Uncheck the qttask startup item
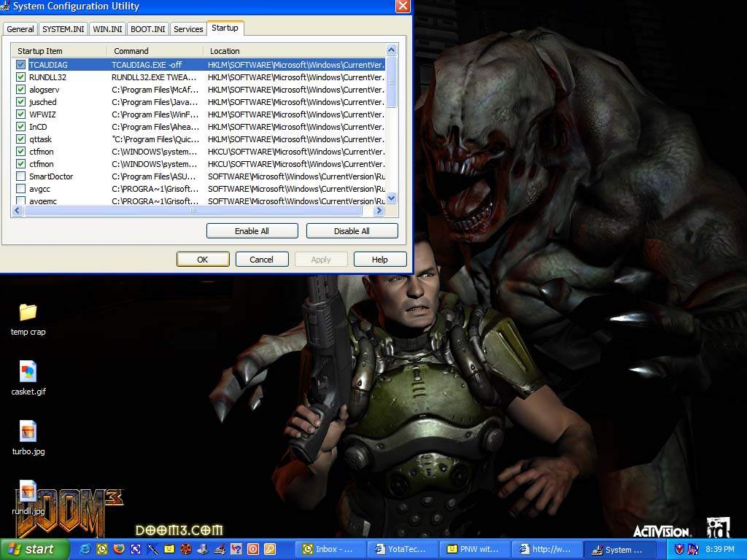 pos(21,139)
